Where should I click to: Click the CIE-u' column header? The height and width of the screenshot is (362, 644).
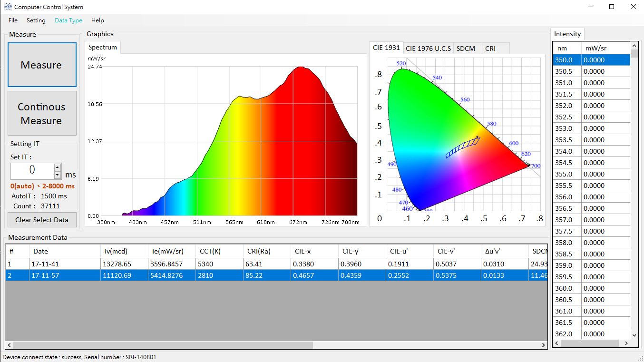(x=410, y=251)
